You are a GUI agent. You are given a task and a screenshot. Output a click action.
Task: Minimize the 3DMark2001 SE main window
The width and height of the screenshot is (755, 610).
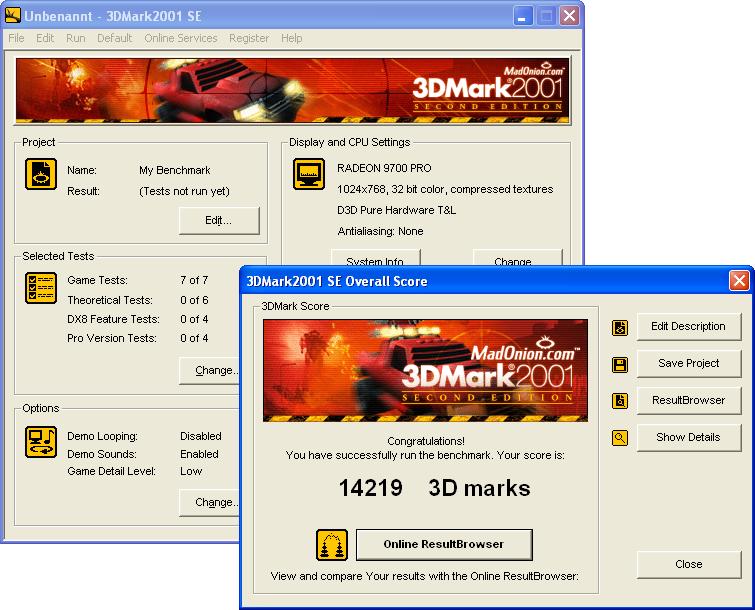[522, 16]
